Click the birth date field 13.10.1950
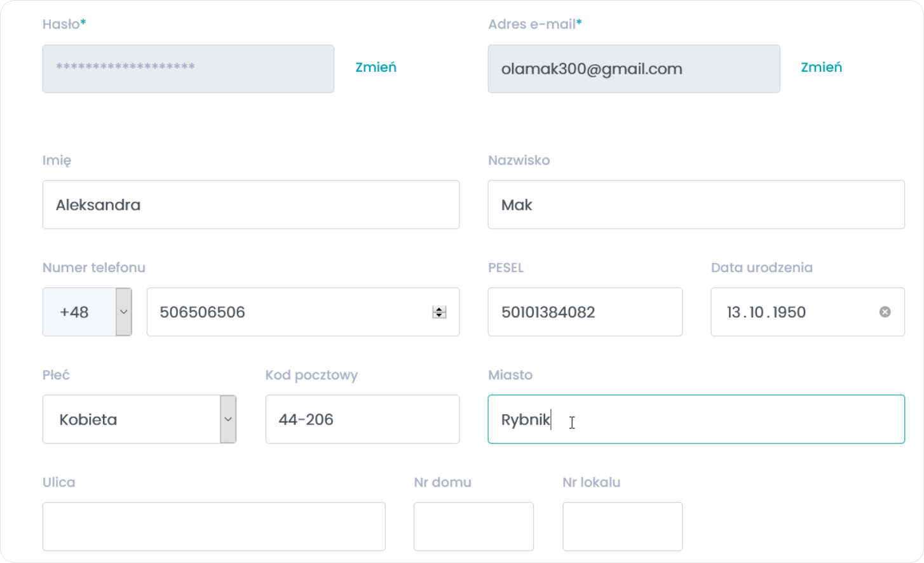924x563 pixels. [808, 312]
